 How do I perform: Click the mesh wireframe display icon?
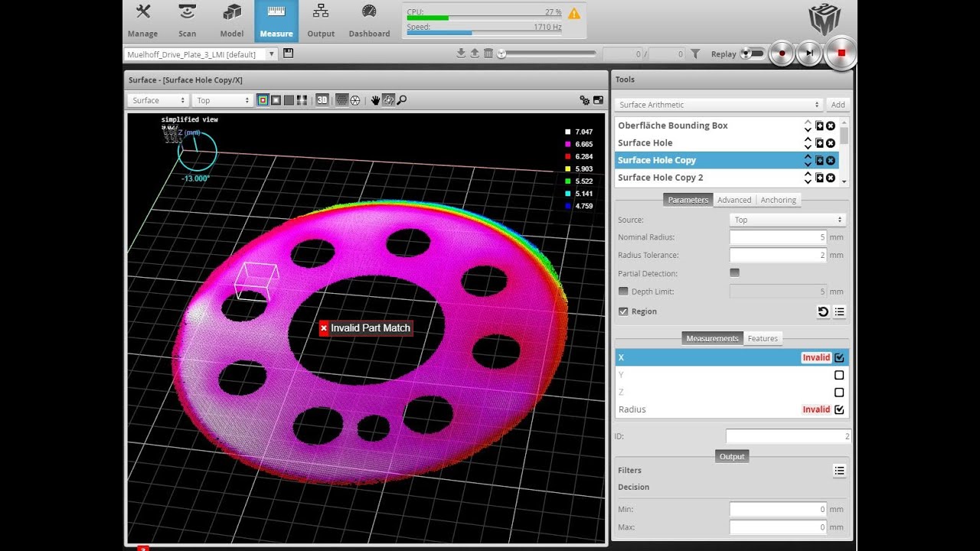coord(354,100)
